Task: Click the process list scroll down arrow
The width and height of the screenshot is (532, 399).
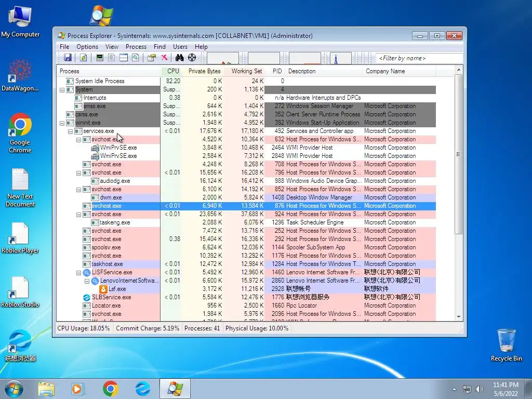Action: coord(459,317)
